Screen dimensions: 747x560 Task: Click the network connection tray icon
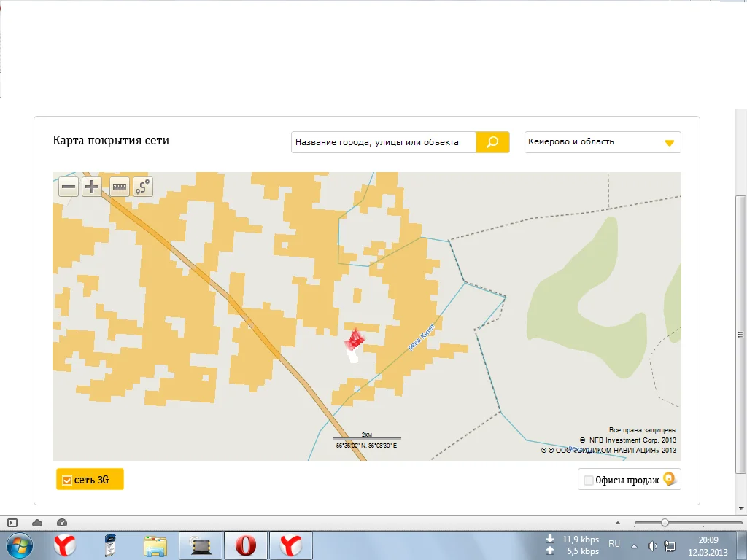tap(670, 546)
